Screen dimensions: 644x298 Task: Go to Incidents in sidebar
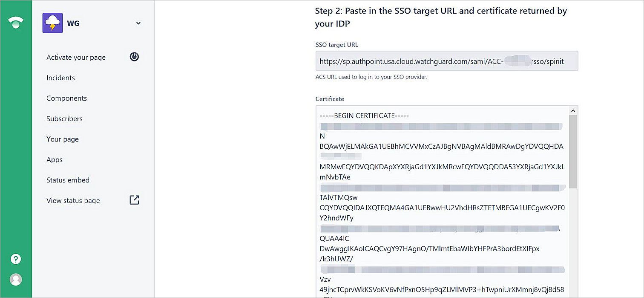pyautogui.click(x=60, y=78)
